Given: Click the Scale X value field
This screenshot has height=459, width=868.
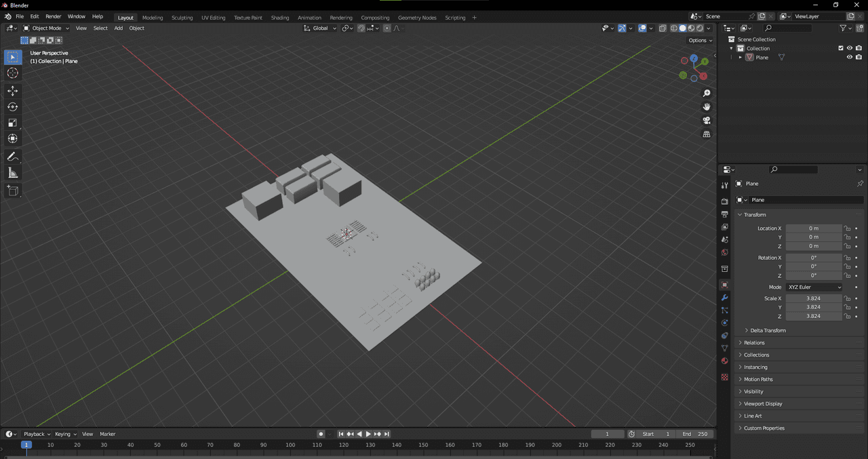Looking at the screenshot, I should [x=813, y=298].
